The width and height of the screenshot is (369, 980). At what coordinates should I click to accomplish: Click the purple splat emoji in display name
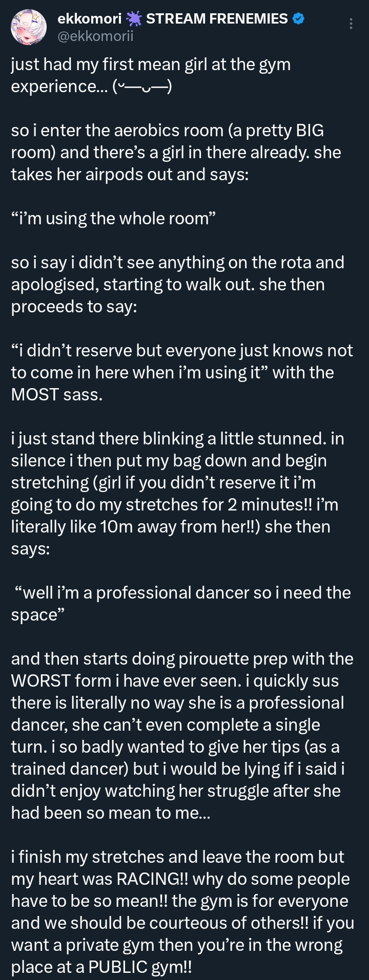tap(134, 19)
